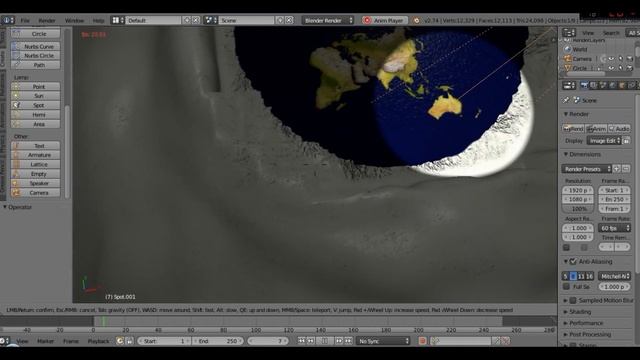Add a Nurbs Curve

[x=36, y=47]
